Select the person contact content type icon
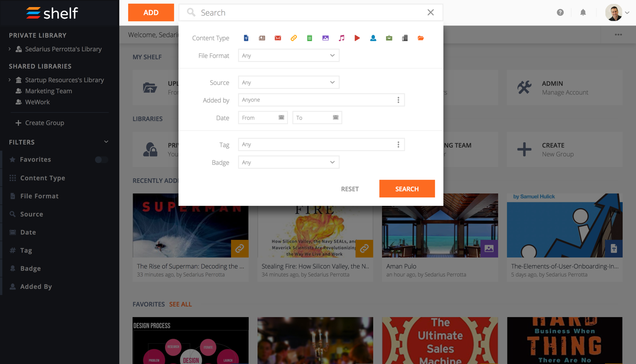 click(x=373, y=38)
